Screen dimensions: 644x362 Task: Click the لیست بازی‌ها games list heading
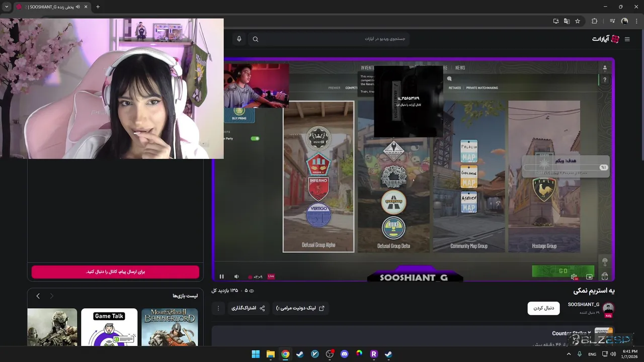185,296
